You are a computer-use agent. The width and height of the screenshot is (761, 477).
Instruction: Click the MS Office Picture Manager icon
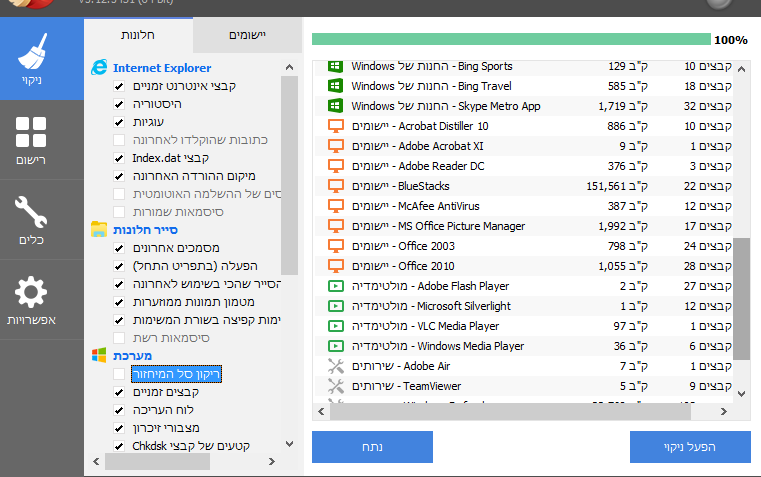coord(335,226)
